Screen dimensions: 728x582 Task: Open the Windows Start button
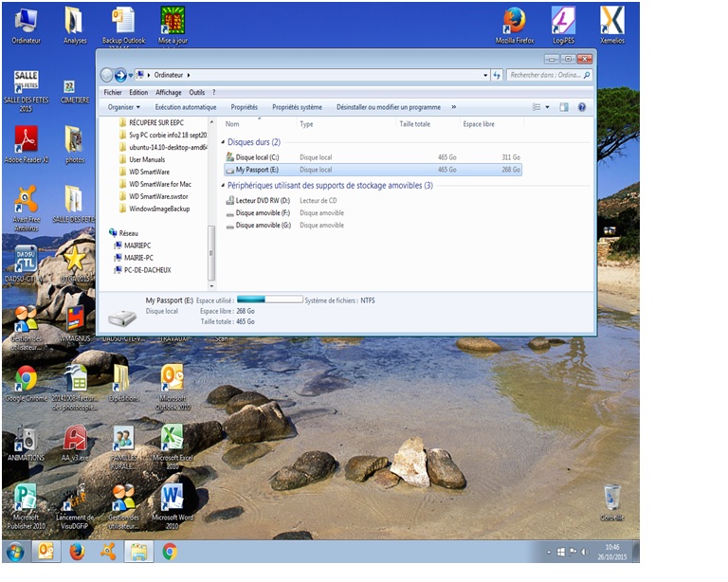pos(16,552)
